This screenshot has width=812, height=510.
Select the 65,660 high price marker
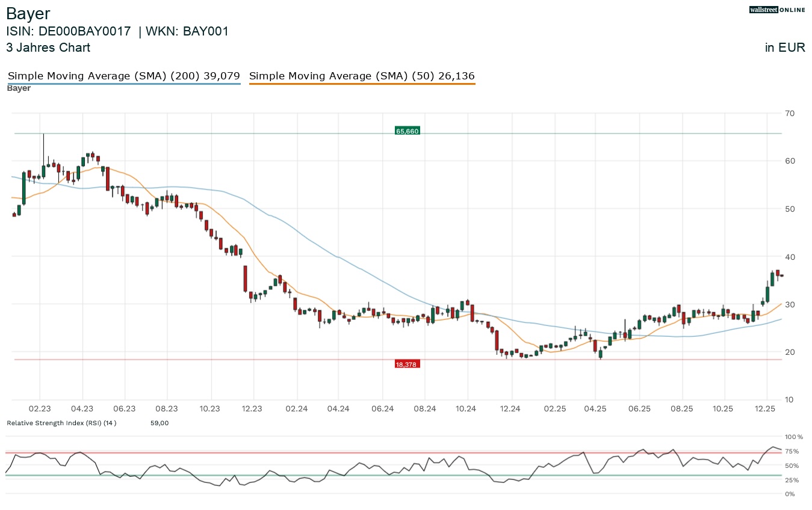pyautogui.click(x=407, y=130)
